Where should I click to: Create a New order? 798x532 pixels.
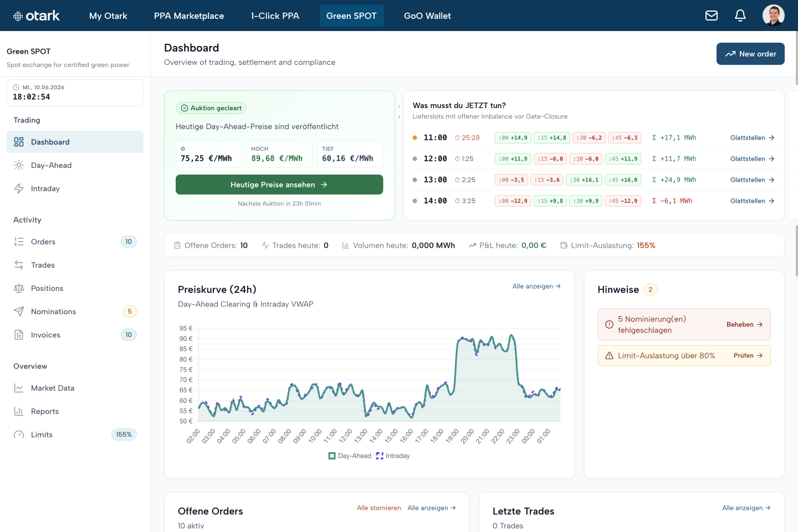coord(750,54)
